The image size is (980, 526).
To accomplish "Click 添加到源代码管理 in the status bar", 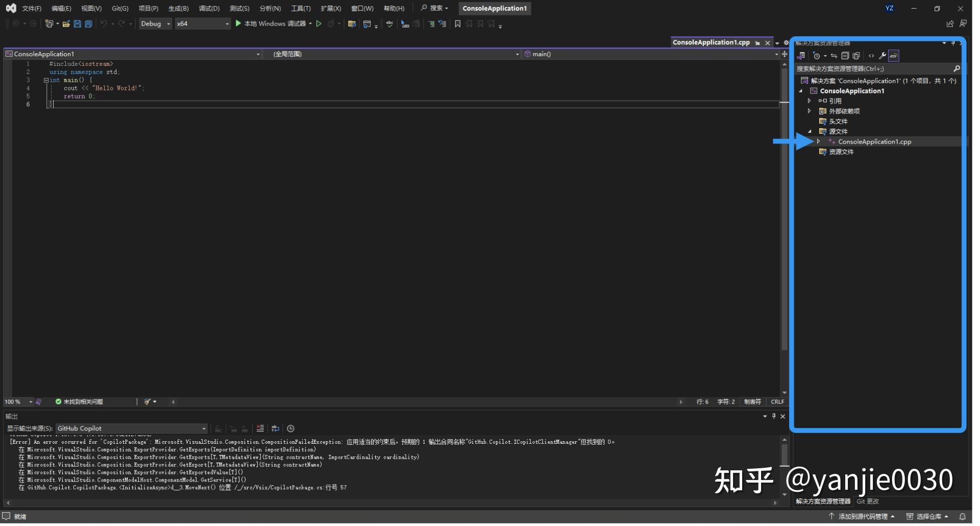I will point(863,516).
